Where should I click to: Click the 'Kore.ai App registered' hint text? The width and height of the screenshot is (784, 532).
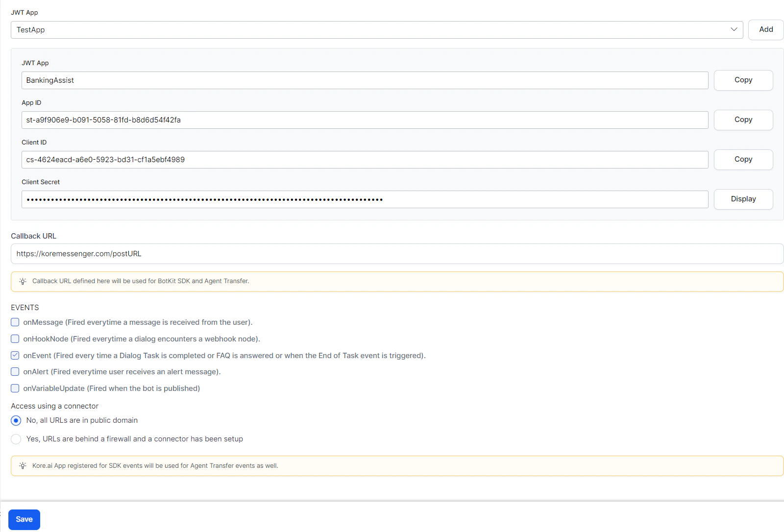(x=155, y=466)
